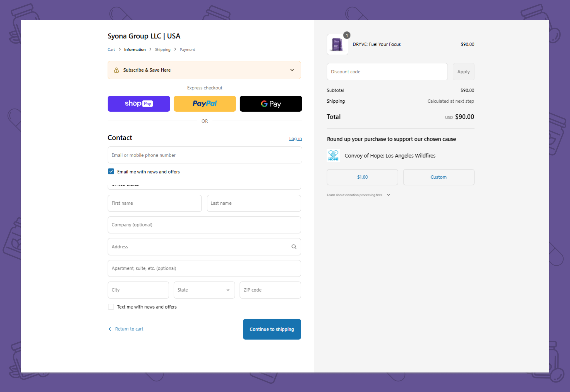Focus the Discount code field
570x392 pixels.
click(x=387, y=72)
